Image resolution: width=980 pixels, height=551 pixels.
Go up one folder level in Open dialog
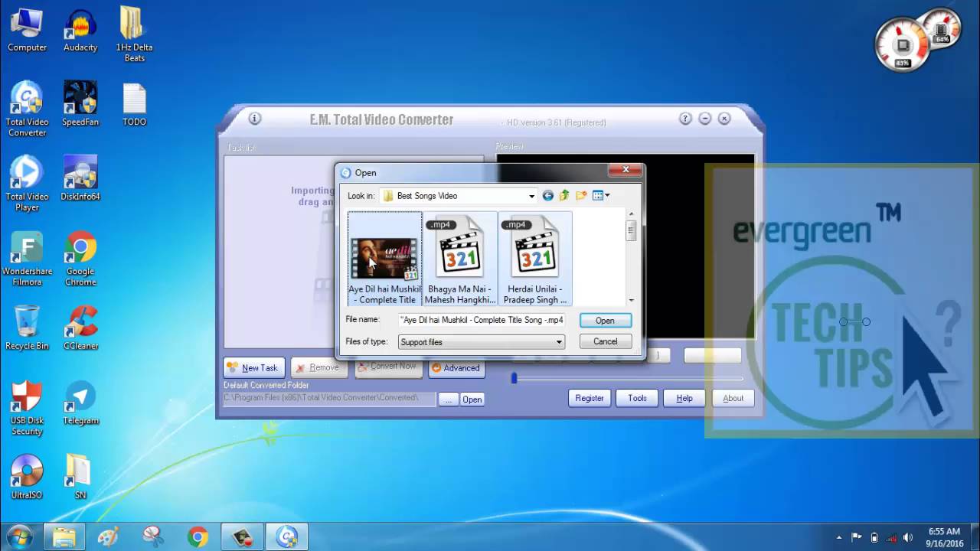click(x=564, y=196)
